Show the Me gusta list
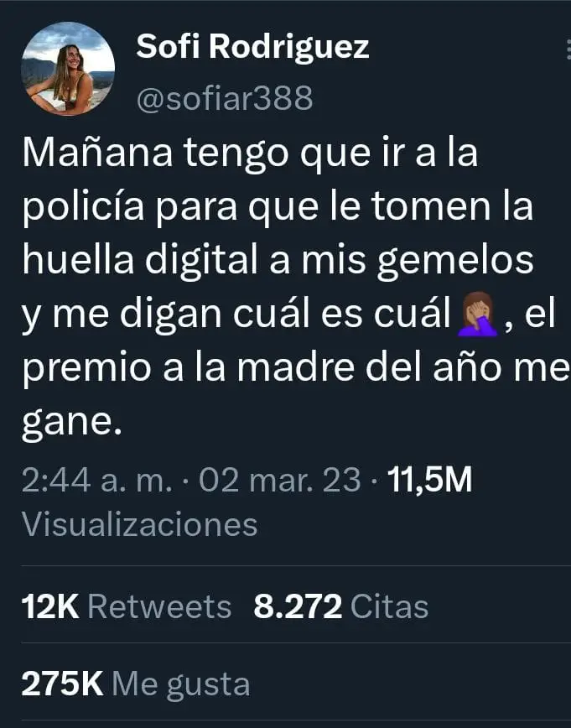Image resolution: width=571 pixels, height=728 pixels. (x=181, y=685)
